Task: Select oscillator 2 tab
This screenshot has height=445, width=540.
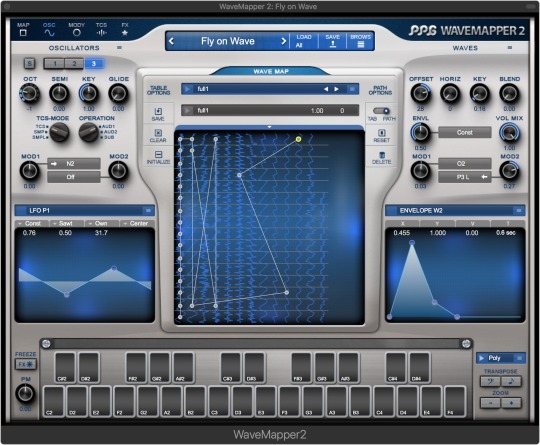Action: [74, 63]
